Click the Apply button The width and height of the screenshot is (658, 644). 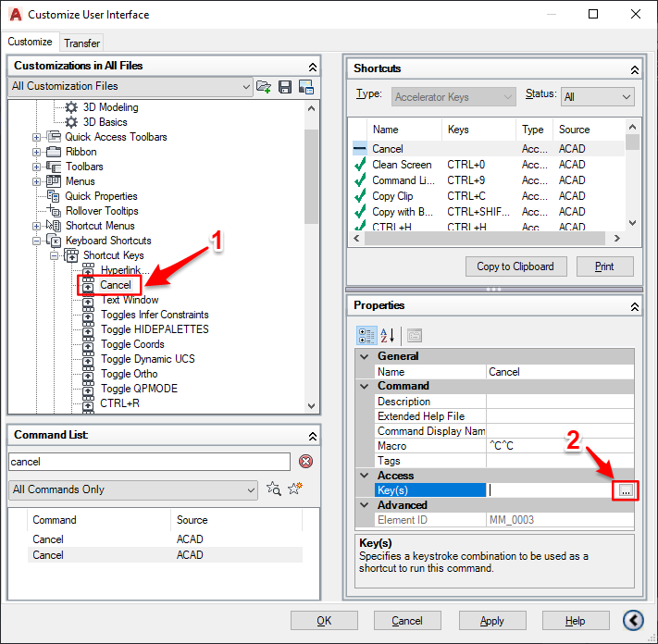coord(492,621)
